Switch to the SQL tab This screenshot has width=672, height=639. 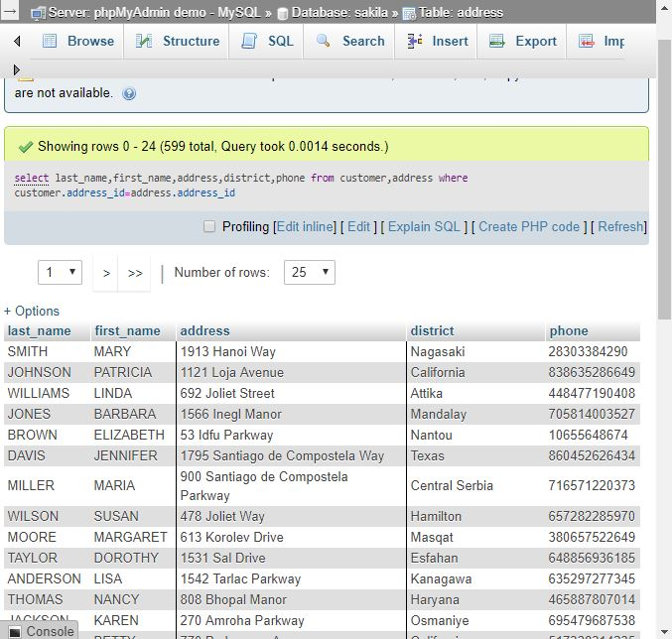point(267,41)
